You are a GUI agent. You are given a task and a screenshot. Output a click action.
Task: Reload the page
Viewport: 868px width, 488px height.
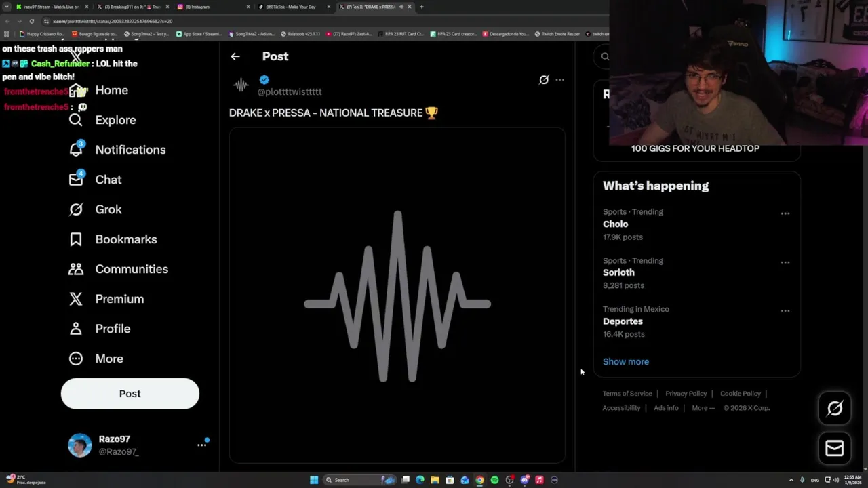click(x=31, y=21)
